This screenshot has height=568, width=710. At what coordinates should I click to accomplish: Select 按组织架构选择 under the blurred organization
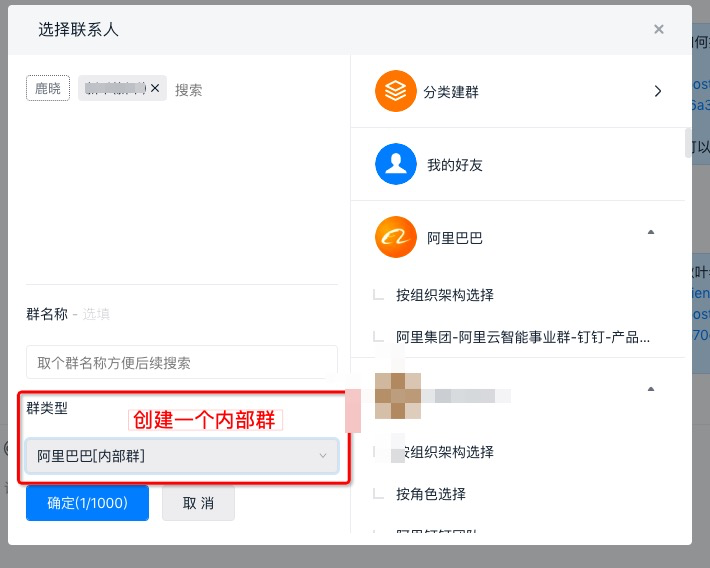pos(444,452)
